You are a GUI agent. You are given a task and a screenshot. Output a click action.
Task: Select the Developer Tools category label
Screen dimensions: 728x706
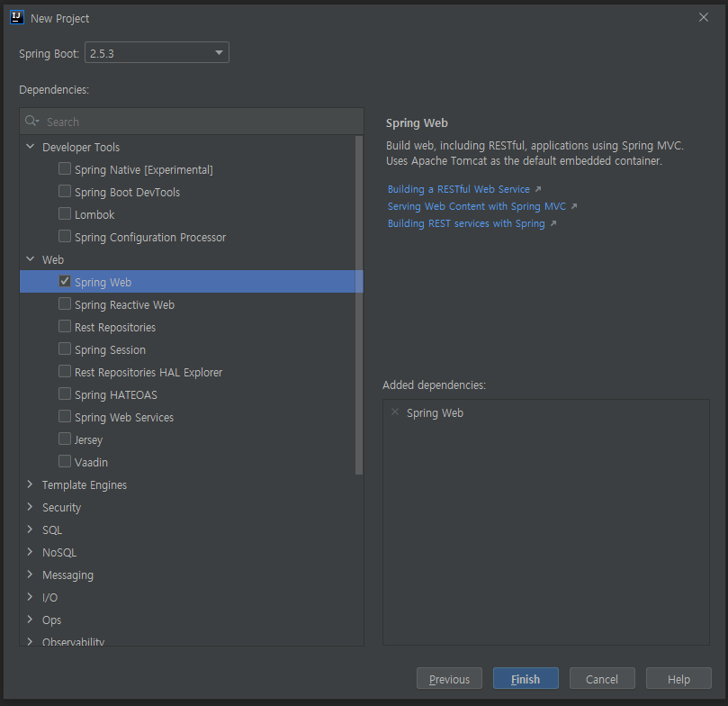81,148
